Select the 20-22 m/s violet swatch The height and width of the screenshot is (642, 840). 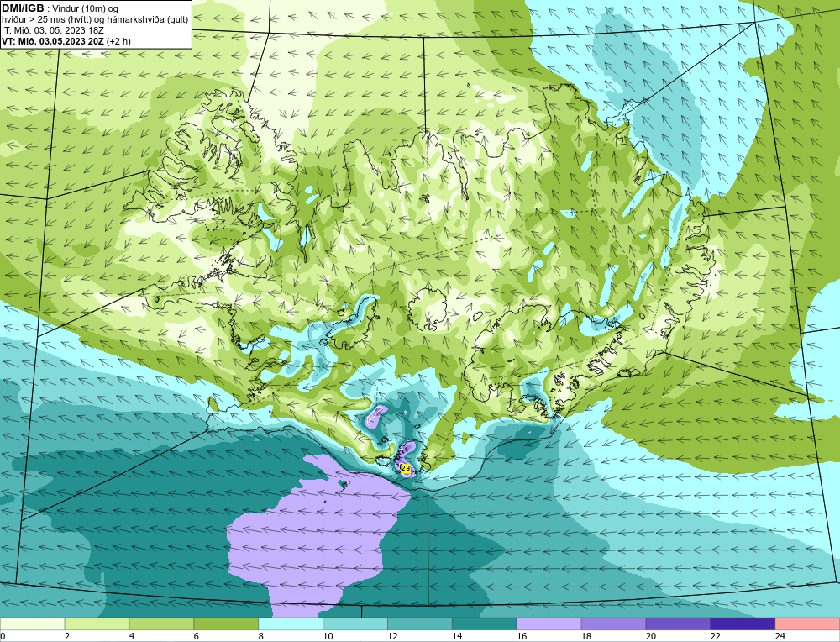678,624
